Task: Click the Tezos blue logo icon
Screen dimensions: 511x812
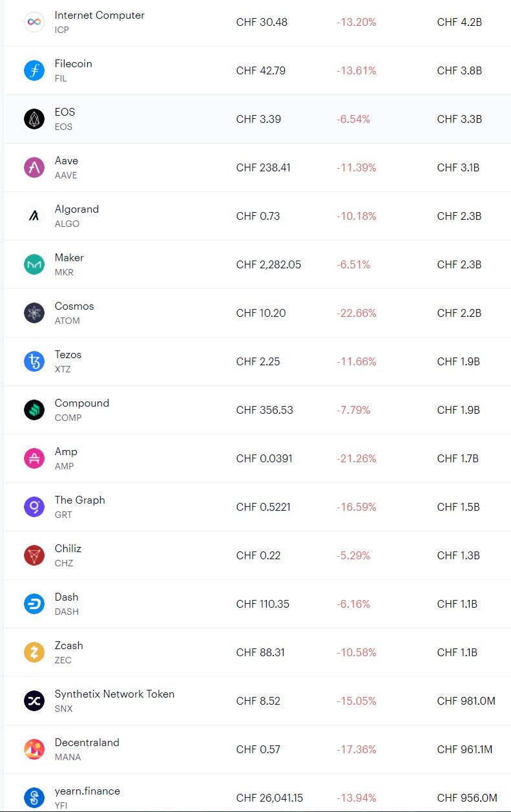Action: [x=34, y=361]
